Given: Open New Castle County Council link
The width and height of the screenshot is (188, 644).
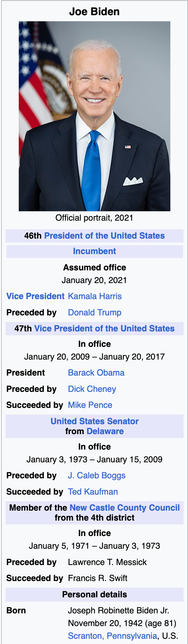Looking at the screenshot, I should [125, 508].
